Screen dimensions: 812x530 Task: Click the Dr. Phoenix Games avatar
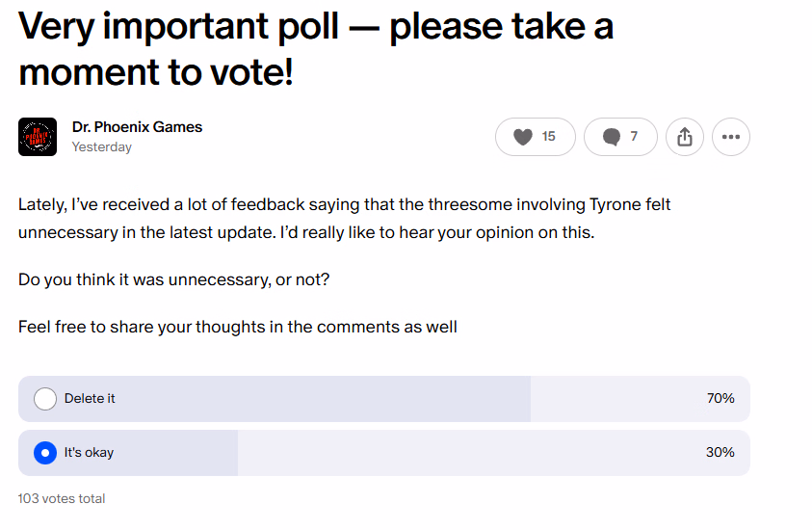pos(38,137)
